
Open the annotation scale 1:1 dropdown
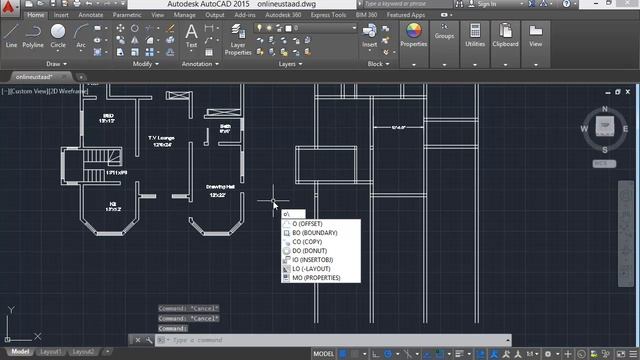pos(532,354)
